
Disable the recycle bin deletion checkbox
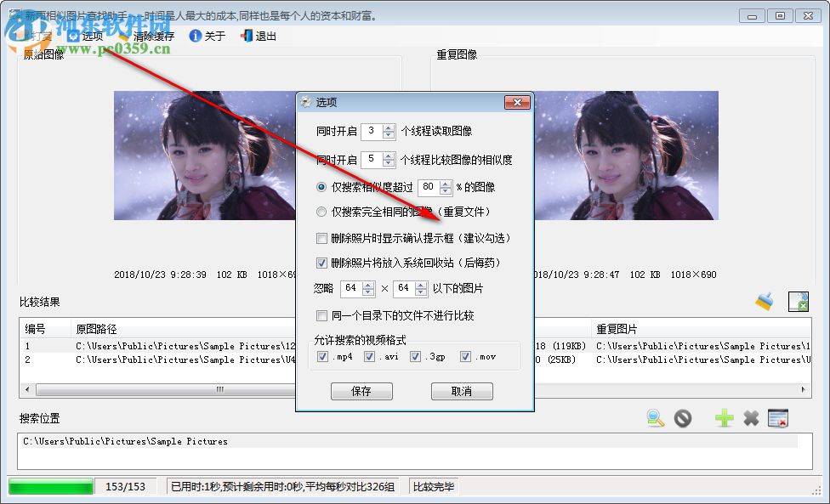click(321, 263)
